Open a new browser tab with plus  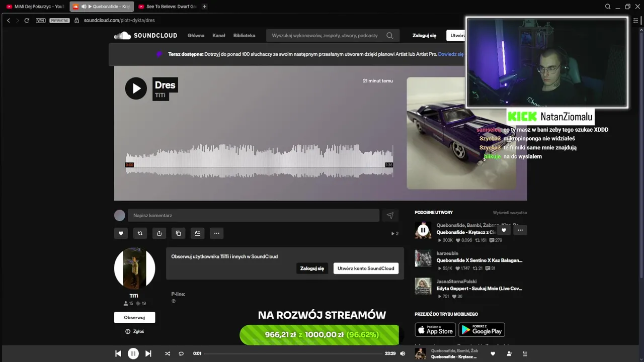pyautogui.click(x=204, y=7)
